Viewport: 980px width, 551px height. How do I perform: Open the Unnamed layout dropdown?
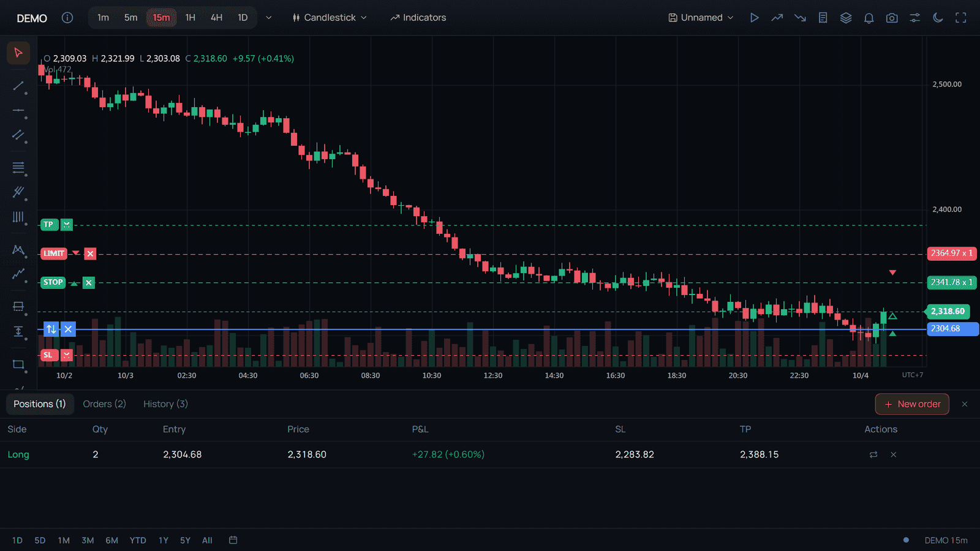click(701, 18)
